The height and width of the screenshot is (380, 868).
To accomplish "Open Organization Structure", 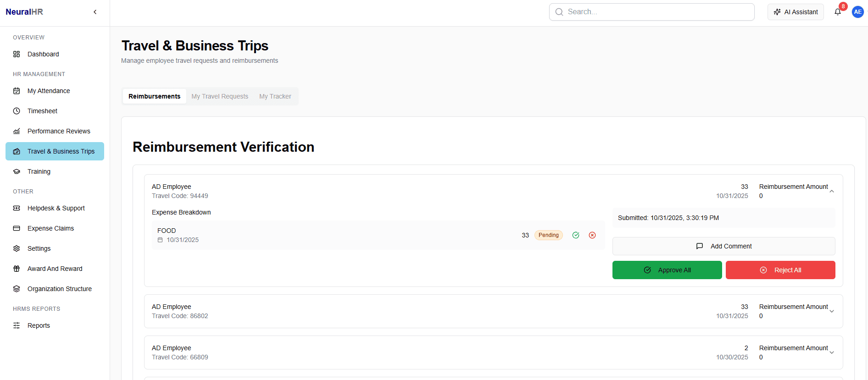I will [55, 289].
